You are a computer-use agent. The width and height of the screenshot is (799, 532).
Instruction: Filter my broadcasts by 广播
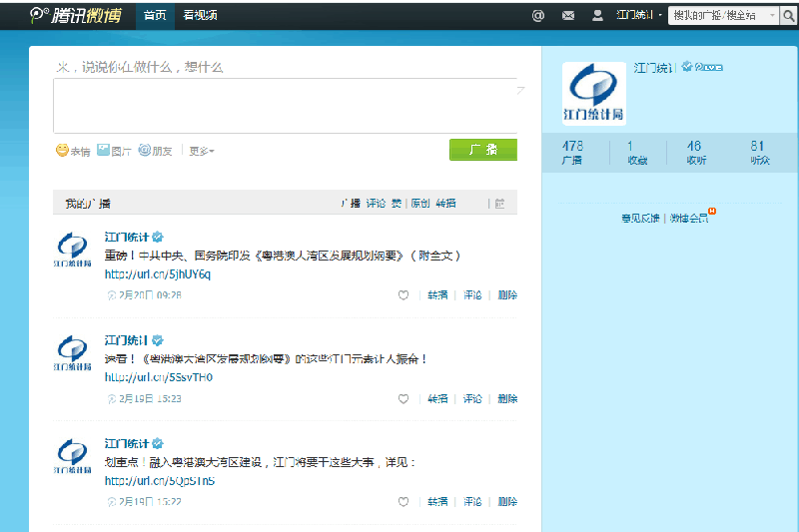351,204
